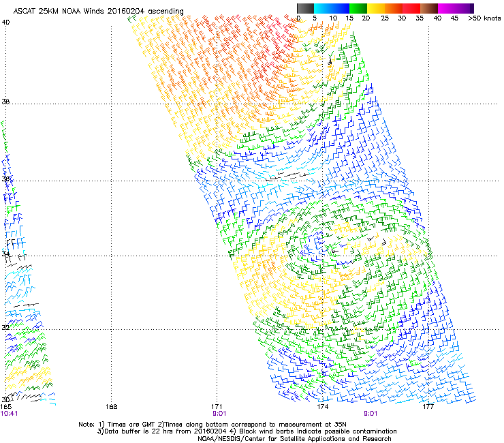Image resolution: width=504 pixels, height=443 pixels.
Task: Click the legend tick label '35'
Action: tap(420, 18)
